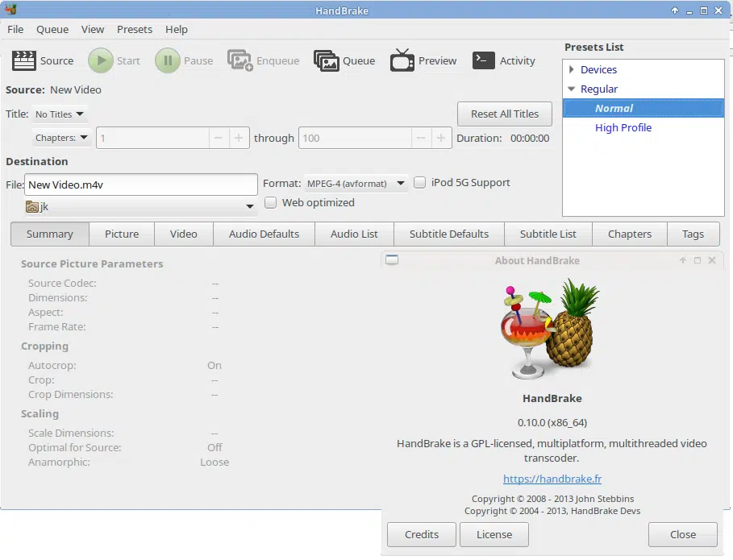
Task: Switch to the Audio Defaults tab
Action: pos(264,234)
